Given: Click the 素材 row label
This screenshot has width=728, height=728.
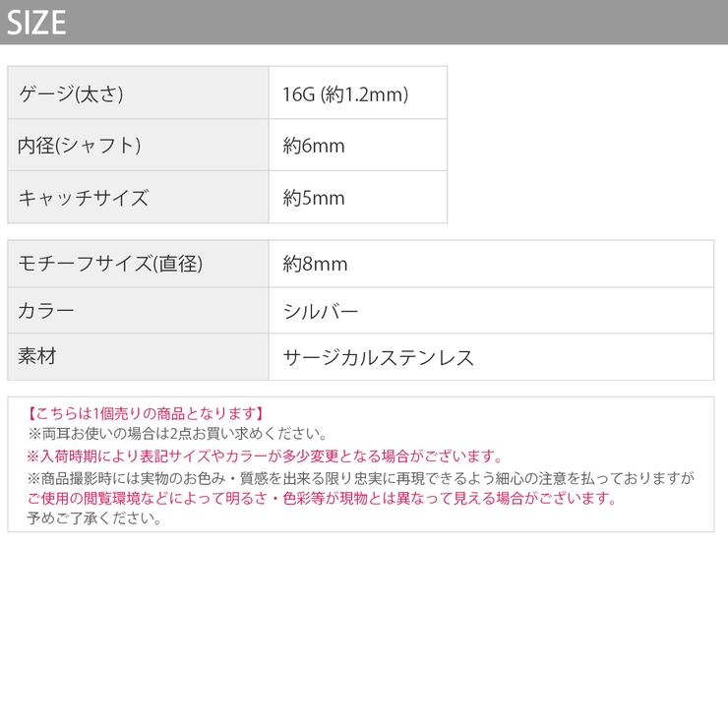Looking at the screenshot, I should tap(37, 356).
